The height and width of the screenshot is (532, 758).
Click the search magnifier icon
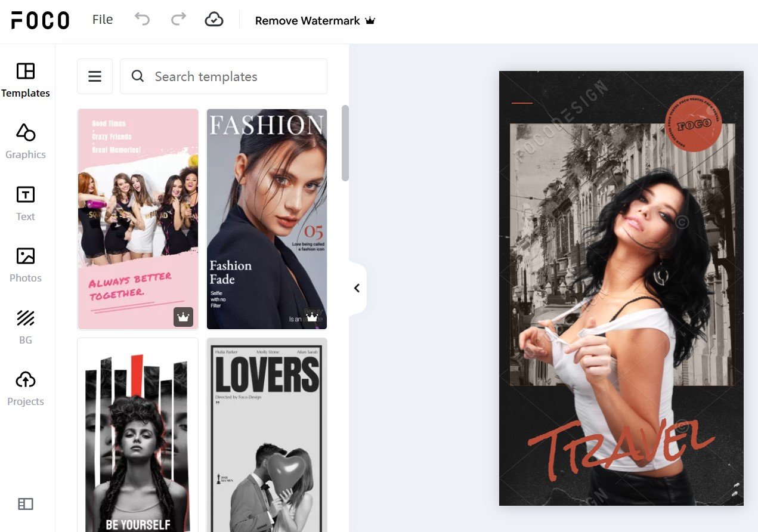[138, 76]
